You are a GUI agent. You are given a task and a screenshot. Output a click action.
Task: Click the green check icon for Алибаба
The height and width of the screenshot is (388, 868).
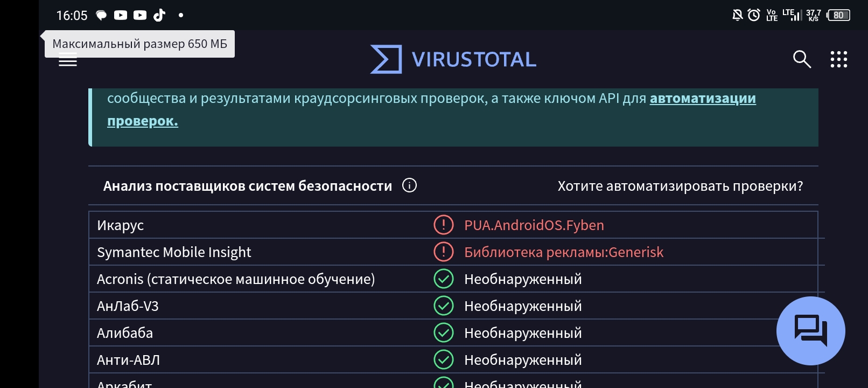(444, 332)
